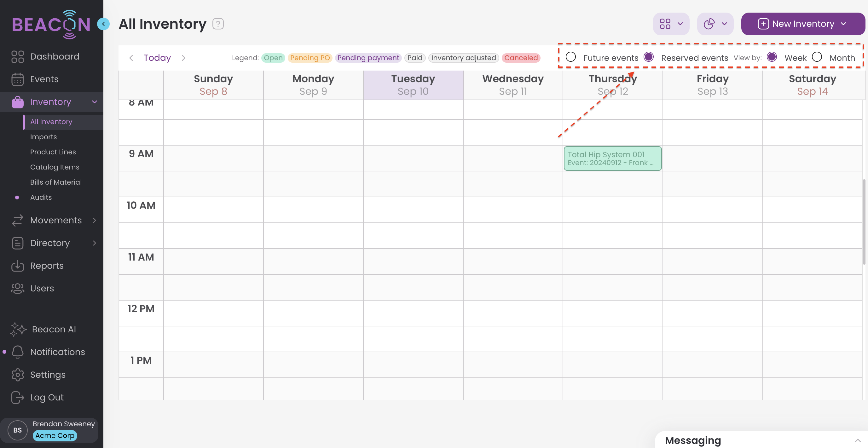Screen dimensions: 868x448
Task: Click the Sunday Sep 8 column header
Action: (x=213, y=85)
